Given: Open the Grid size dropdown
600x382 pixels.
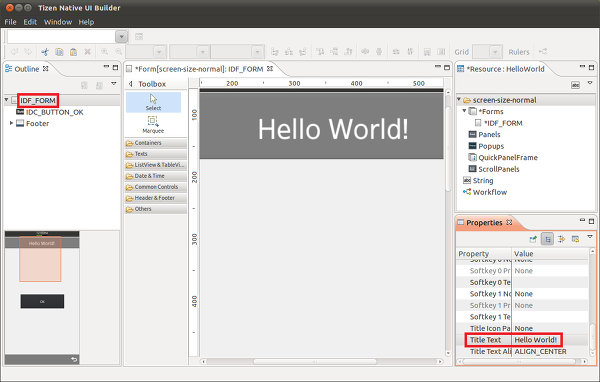Looking at the screenshot, I should coord(495,52).
